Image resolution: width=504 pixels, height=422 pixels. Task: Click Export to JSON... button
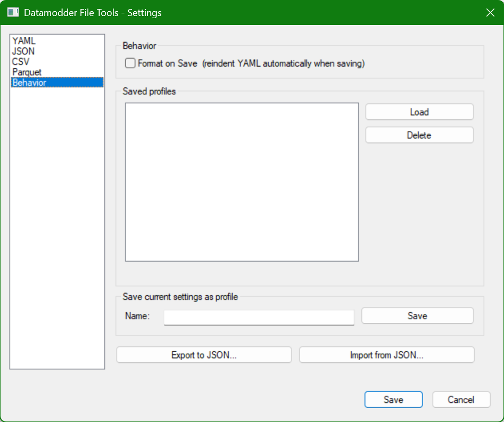pos(204,355)
